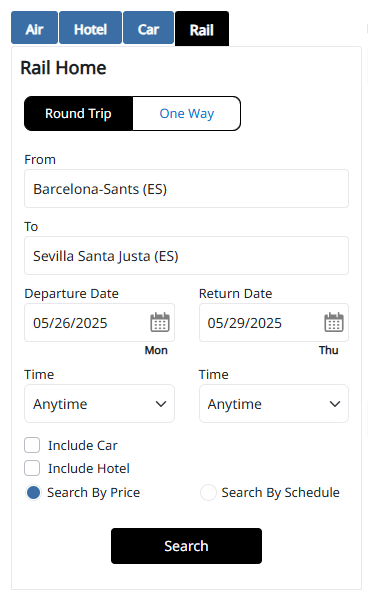This screenshot has height=603, width=368.
Task: Switch to the Hotel tab
Action: pos(90,28)
